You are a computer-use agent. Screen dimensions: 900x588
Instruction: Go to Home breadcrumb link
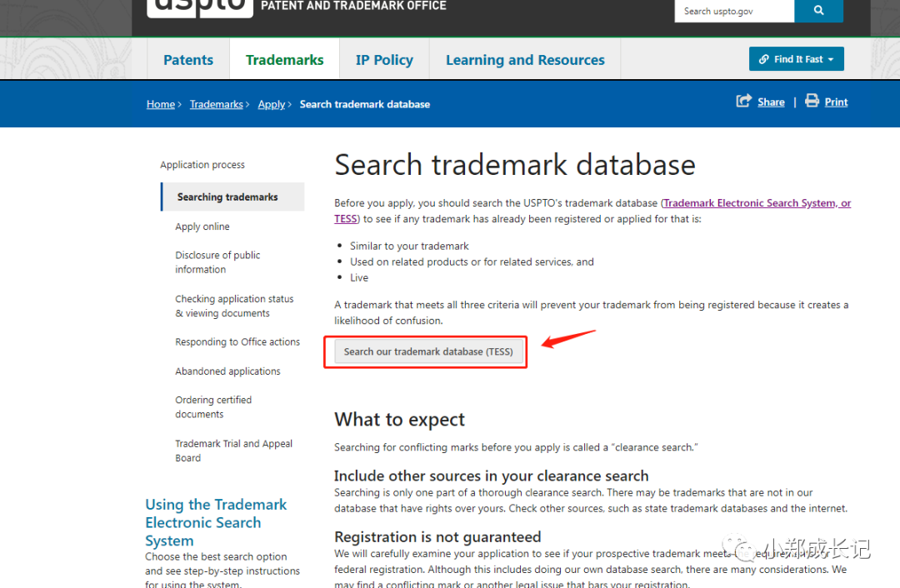pos(161,104)
